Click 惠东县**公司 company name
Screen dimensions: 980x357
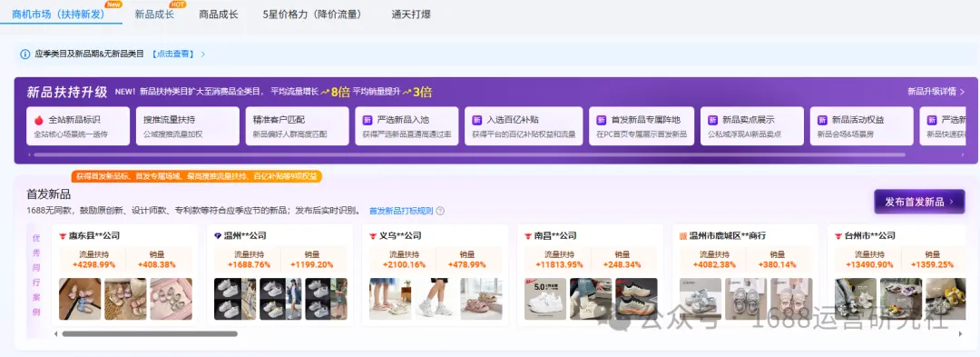click(93, 235)
